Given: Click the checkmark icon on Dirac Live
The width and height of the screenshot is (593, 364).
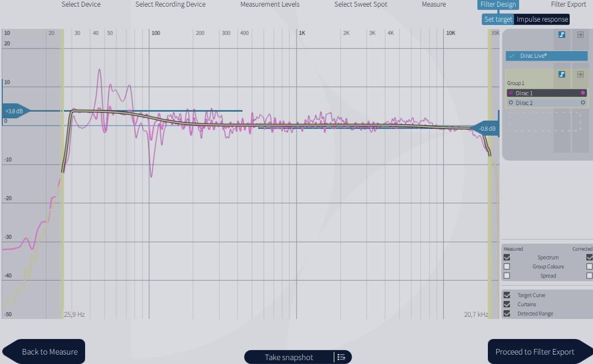Looking at the screenshot, I should 512,56.
